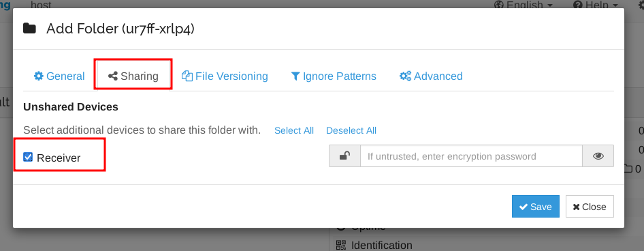Image resolution: width=644 pixels, height=251 pixels.
Task: Save the folder settings
Action: tap(536, 206)
